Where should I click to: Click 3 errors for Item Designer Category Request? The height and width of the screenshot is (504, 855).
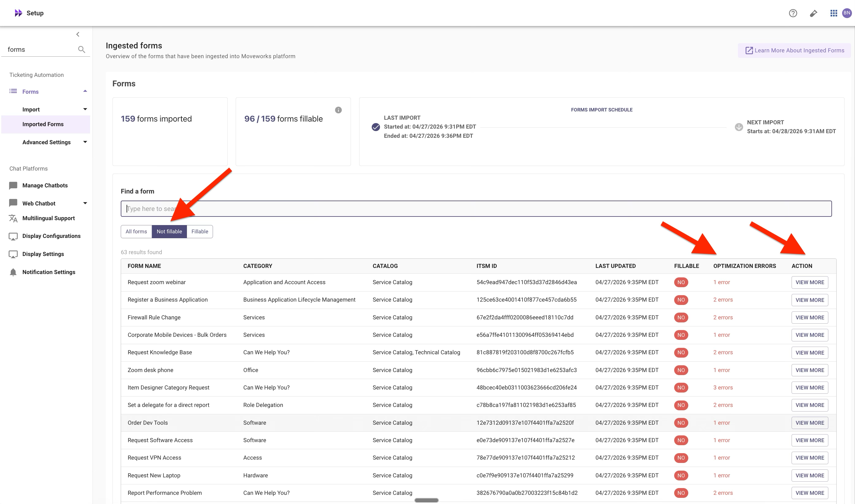tap(723, 388)
